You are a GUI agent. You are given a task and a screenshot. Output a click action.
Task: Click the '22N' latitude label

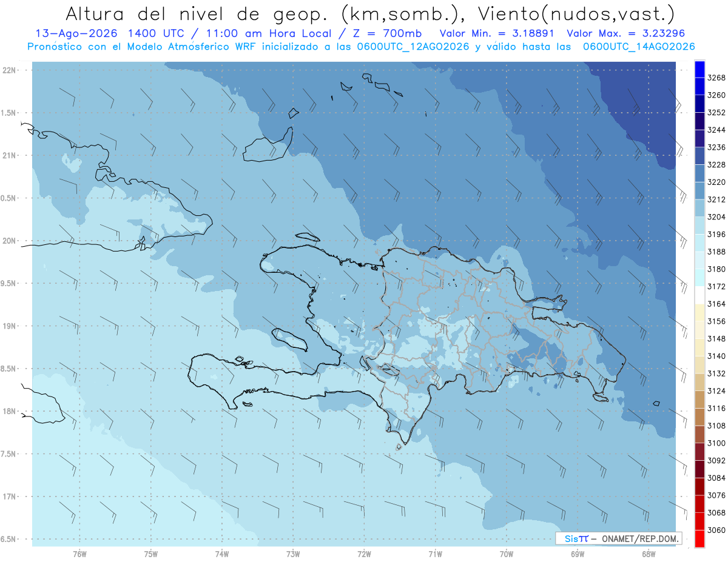(x=9, y=70)
